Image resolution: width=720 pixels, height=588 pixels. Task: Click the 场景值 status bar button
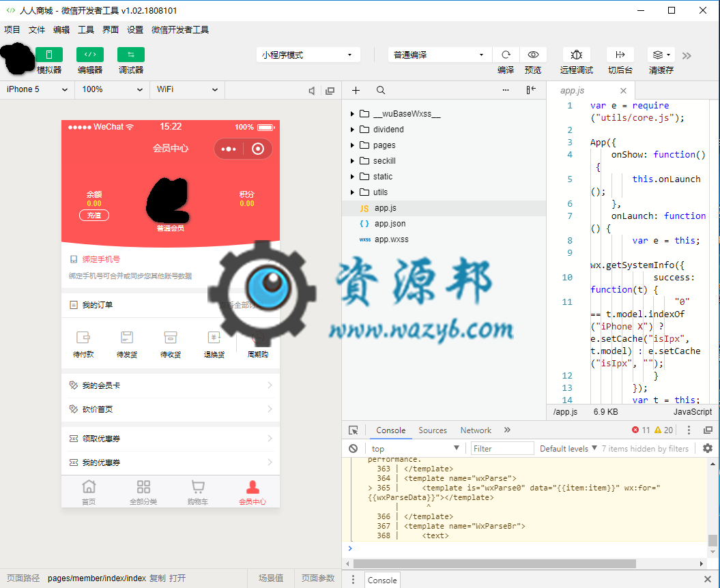(271, 578)
